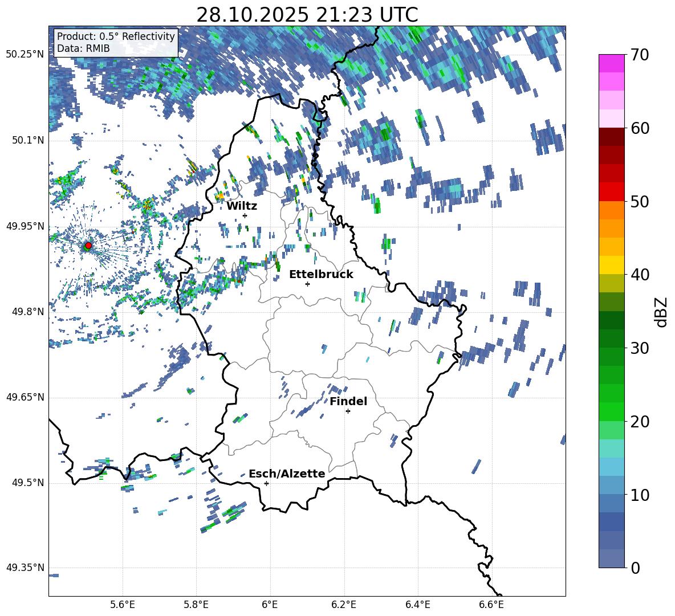Image resolution: width=675 pixels, height=616 pixels.
Task: Click the yellow colorbar segment near 40
Action: pyautogui.click(x=611, y=265)
